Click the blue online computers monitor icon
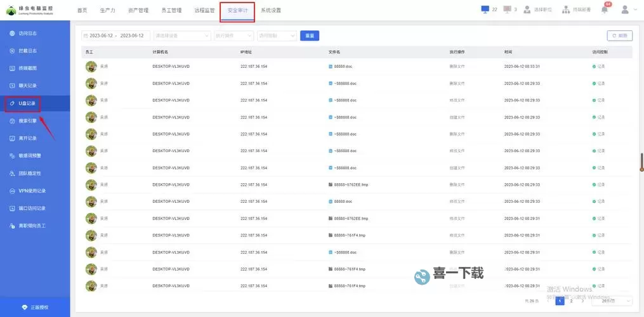The width and height of the screenshot is (644, 317). pos(485,10)
